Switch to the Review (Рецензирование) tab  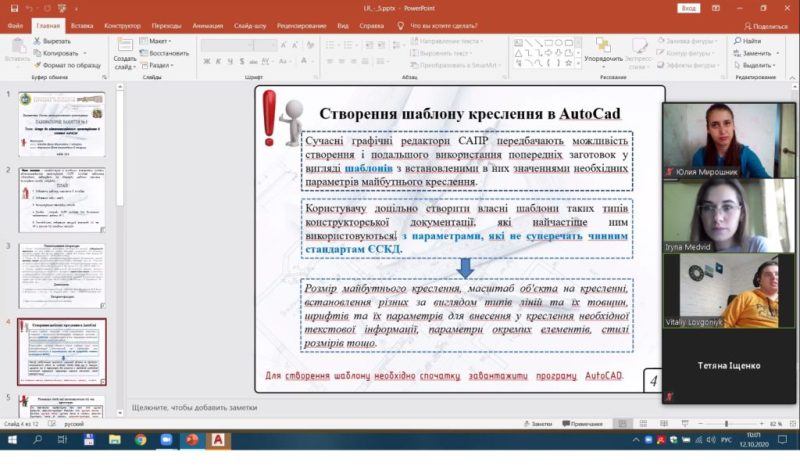tap(302, 26)
